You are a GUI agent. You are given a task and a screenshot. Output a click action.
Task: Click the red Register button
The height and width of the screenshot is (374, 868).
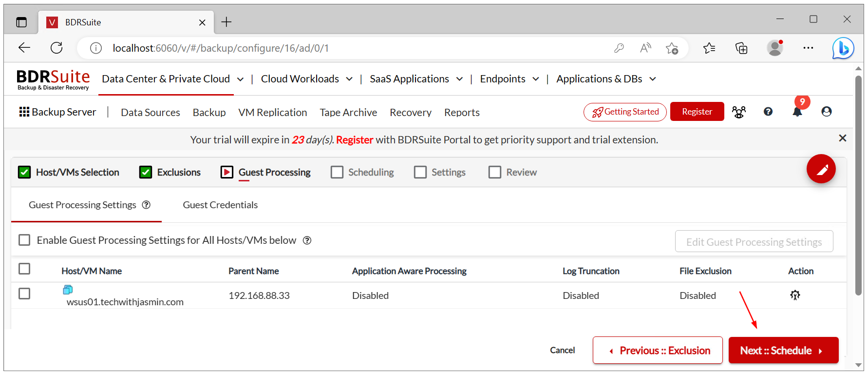point(697,112)
